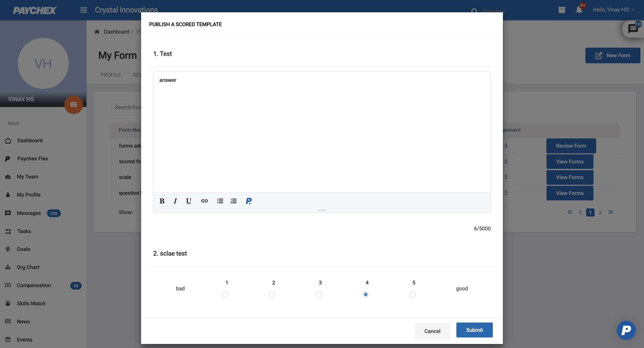Switch to the PROFILE tab
This screenshot has height=348, width=644.
pyautogui.click(x=110, y=75)
